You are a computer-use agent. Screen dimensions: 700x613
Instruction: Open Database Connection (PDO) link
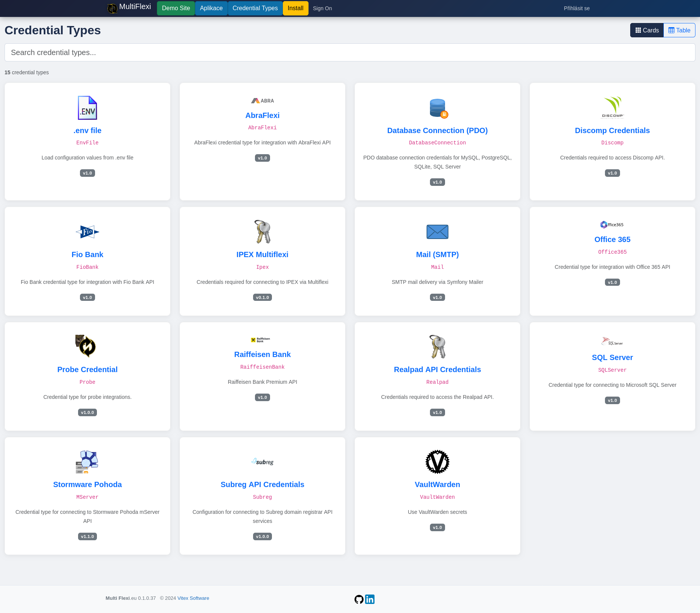click(437, 130)
